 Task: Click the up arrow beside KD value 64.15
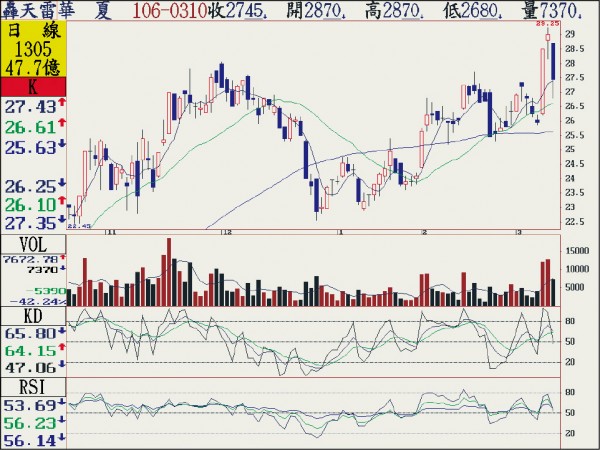(x=61, y=349)
